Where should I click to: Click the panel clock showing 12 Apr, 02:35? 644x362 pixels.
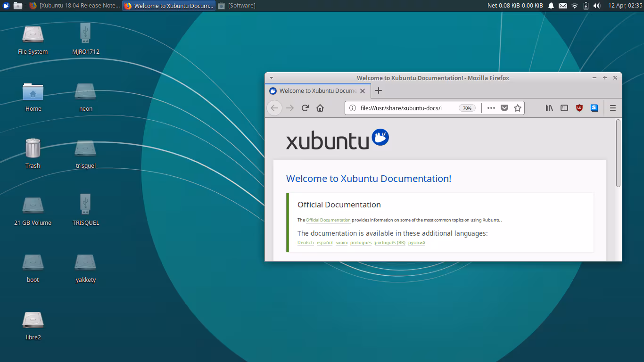[x=625, y=6]
